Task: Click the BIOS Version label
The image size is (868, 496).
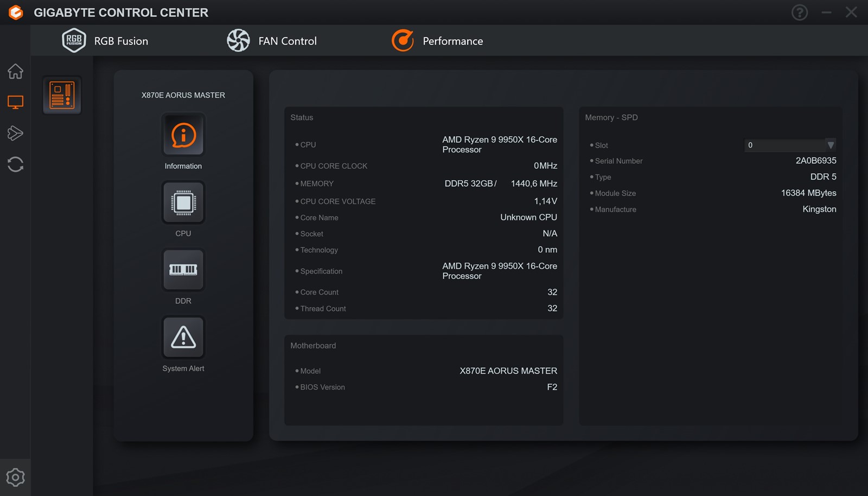Action: pos(322,387)
